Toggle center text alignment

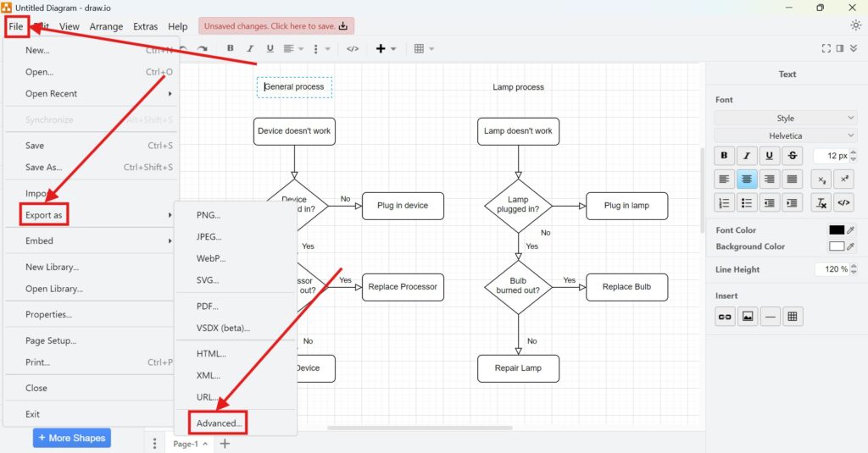[x=747, y=179]
